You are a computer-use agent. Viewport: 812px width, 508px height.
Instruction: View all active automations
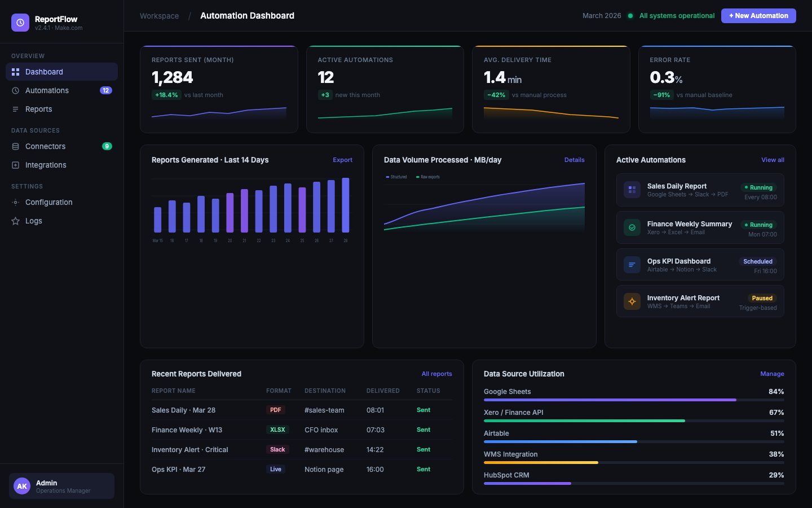pos(773,160)
